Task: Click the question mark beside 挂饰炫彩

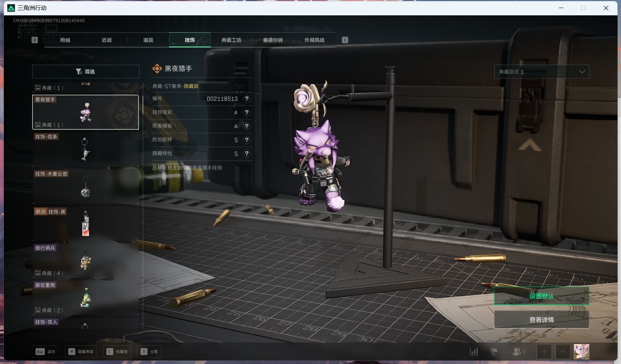Action: click(x=247, y=112)
